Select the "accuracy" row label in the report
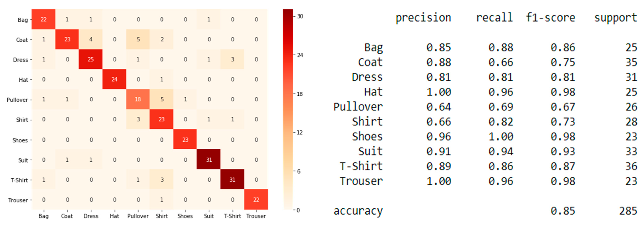Screen dimensions: 644x226 click(x=358, y=211)
